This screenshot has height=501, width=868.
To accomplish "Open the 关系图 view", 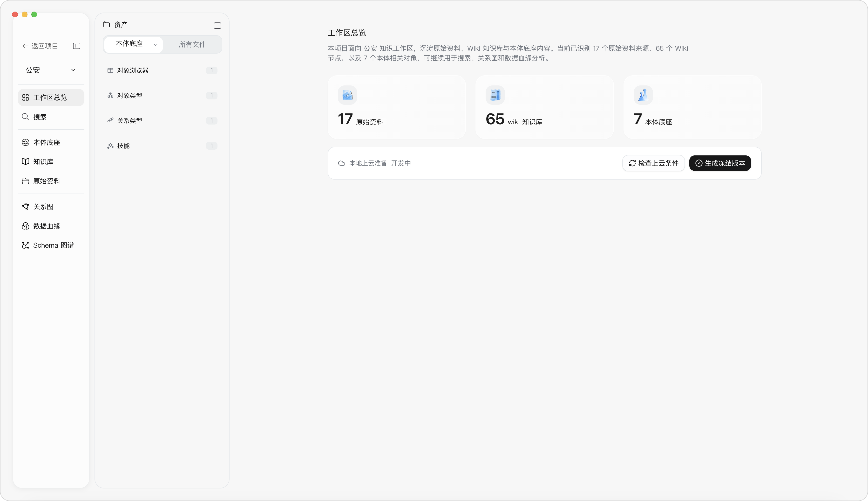I will pos(51,206).
